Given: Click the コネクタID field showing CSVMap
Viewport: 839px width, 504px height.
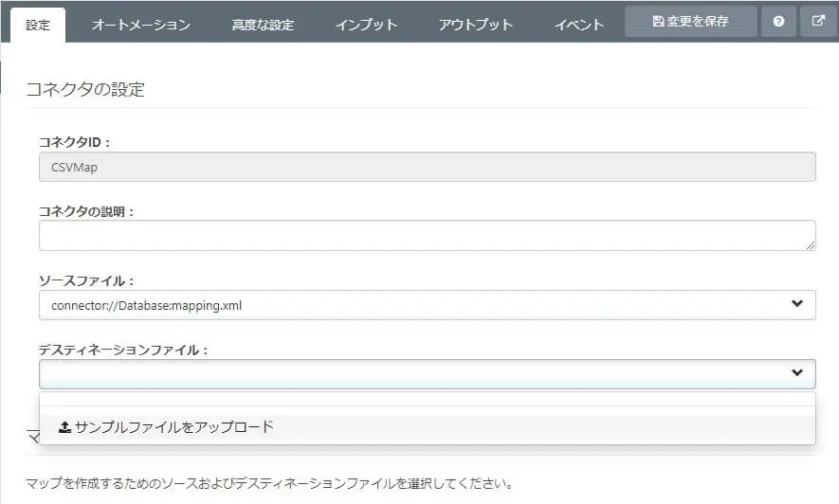Looking at the screenshot, I should (427, 167).
